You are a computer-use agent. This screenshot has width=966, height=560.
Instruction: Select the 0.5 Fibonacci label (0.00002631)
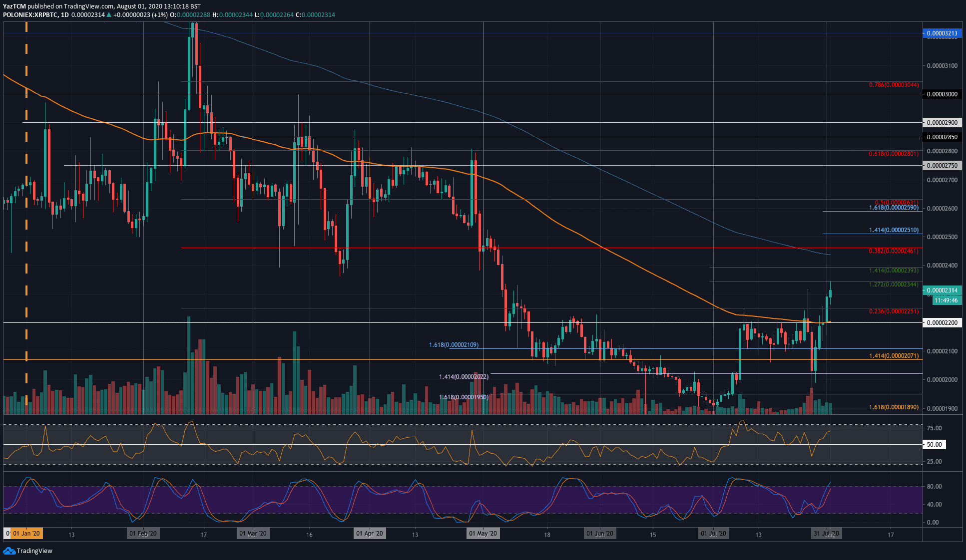pos(897,203)
